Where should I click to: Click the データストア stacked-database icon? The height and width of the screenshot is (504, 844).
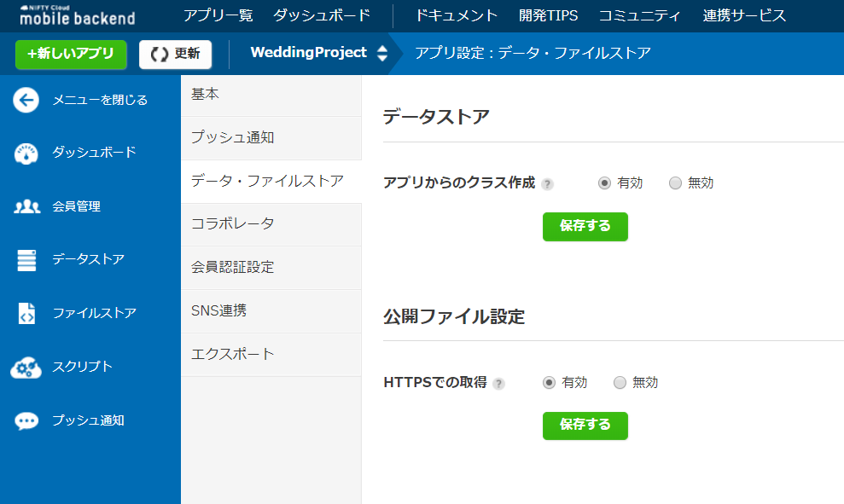pos(26,260)
